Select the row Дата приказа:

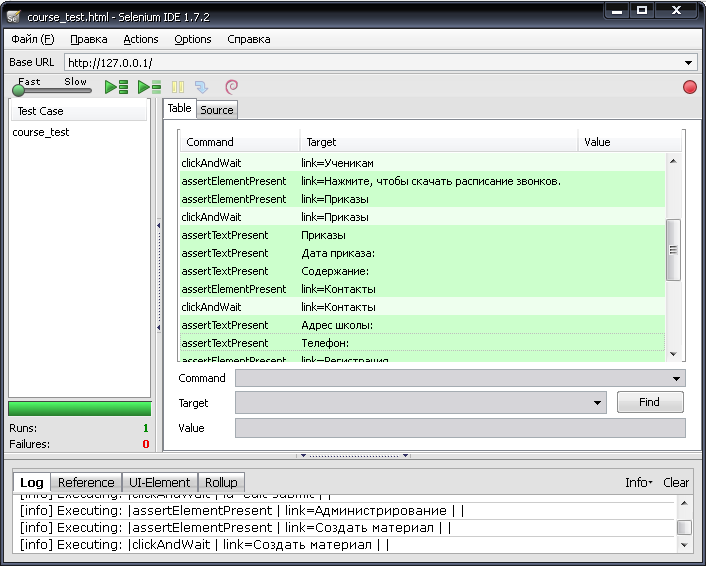[x=422, y=253]
